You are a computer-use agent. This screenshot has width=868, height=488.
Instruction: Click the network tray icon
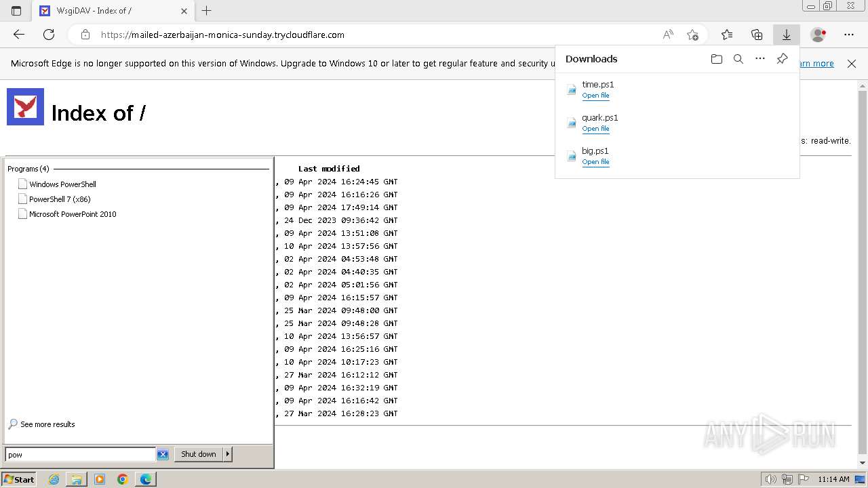pos(787,479)
